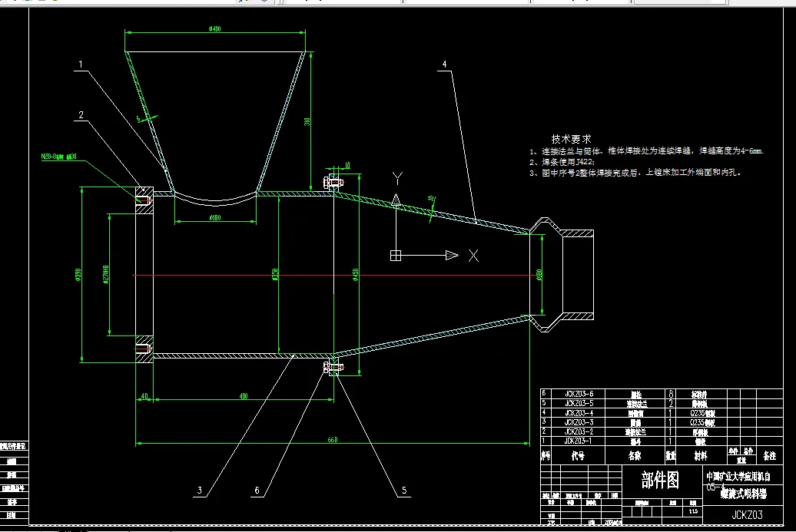Screen dimensions: 796x532
Task: Select cell "JCKZ03-4" in parts list
Action: [x=579, y=413]
